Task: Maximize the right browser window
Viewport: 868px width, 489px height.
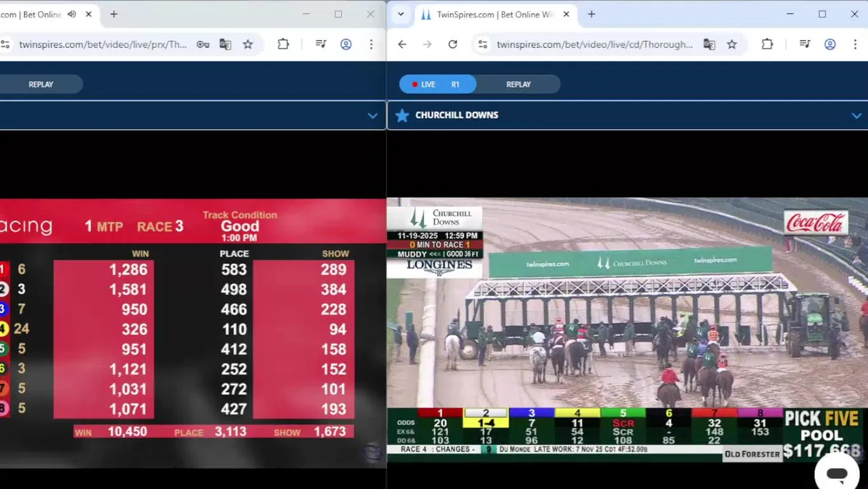Action: pos(822,14)
